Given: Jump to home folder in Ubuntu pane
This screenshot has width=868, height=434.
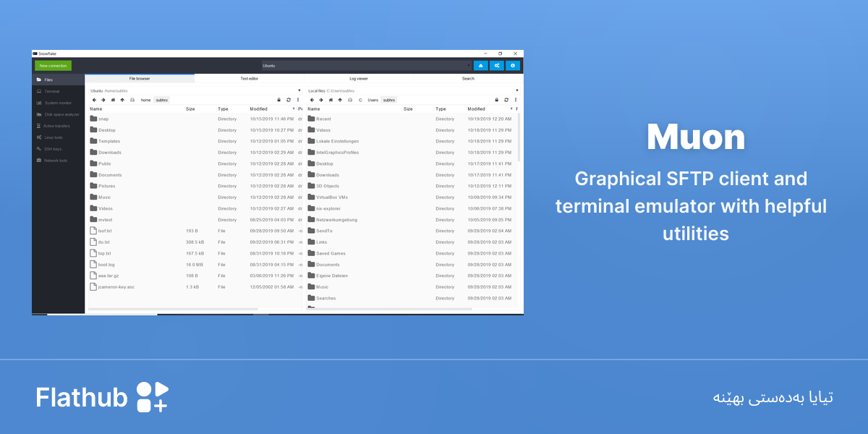Looking at the screenshot, I should coord(113,100).
